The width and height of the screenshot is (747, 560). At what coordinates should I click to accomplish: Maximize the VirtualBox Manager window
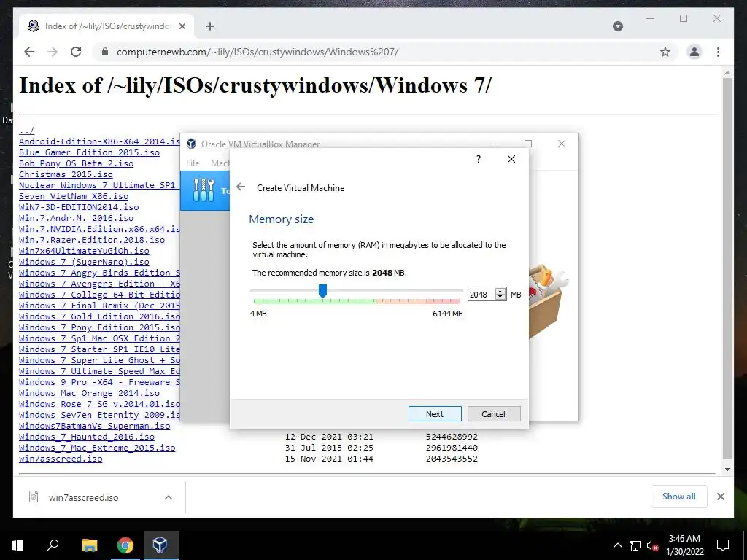coord(528,144)
